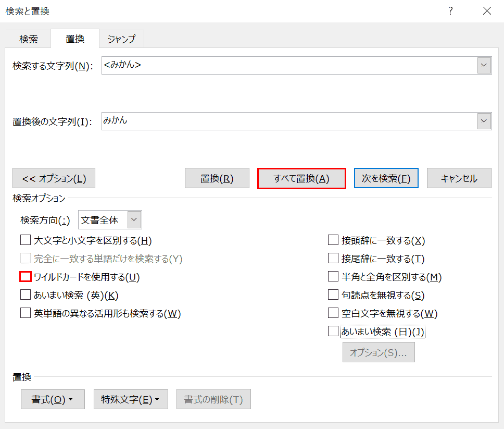Collapse options with << オプション(L) button
504x429 pixels.
click(x=54, y=178)
